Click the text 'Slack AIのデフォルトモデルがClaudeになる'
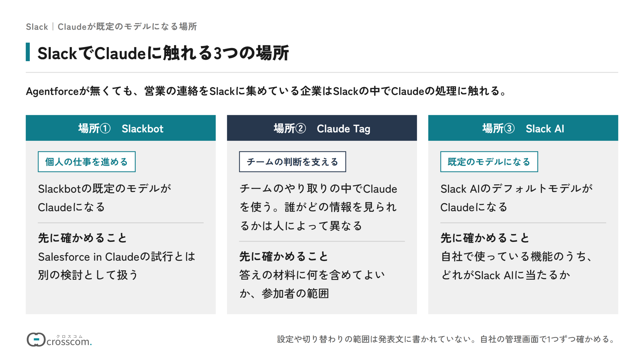644x362 pixels. [517, 198]
